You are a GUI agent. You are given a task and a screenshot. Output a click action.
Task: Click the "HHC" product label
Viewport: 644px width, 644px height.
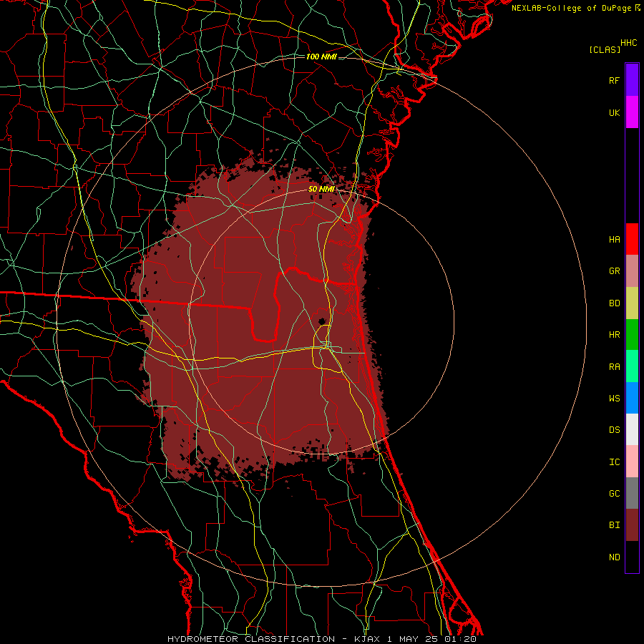(x=628, y=43)
